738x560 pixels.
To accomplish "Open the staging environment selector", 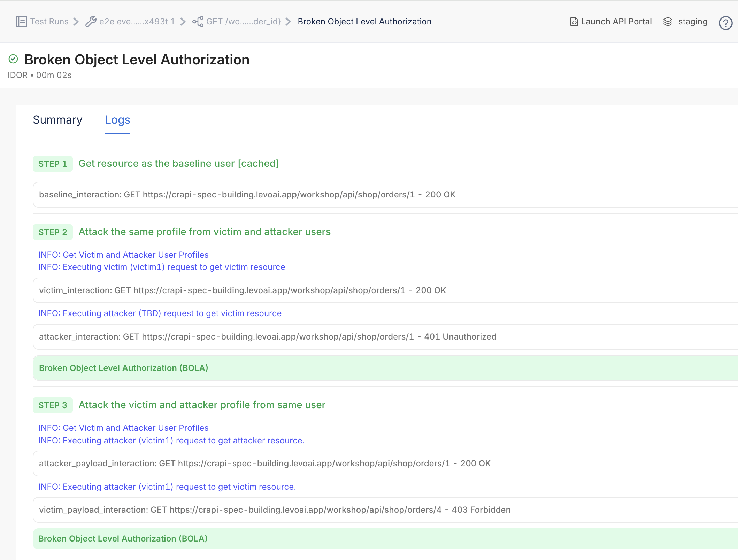I will (x=692, y=22).
